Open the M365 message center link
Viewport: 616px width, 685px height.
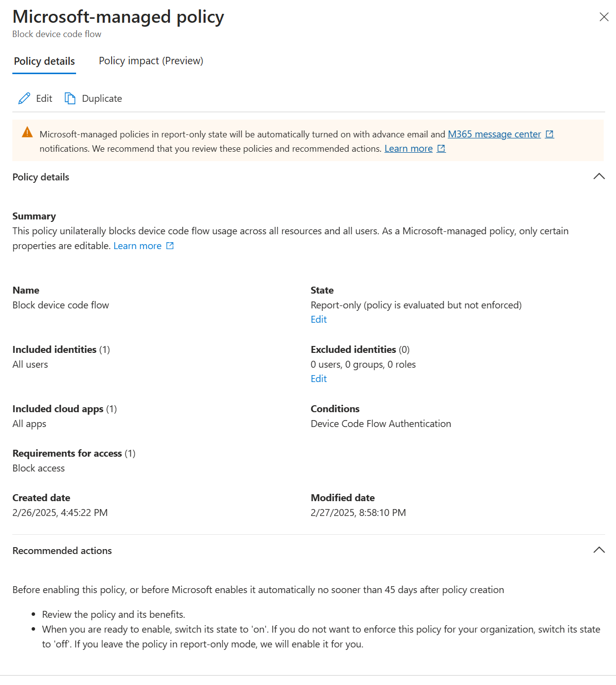(x=493, y=134)
